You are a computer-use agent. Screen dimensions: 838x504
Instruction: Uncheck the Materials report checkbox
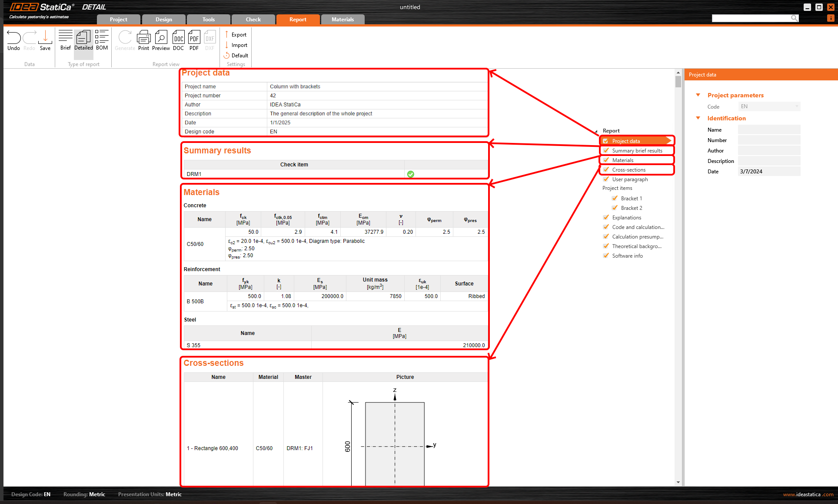click(x=606, y=160)
